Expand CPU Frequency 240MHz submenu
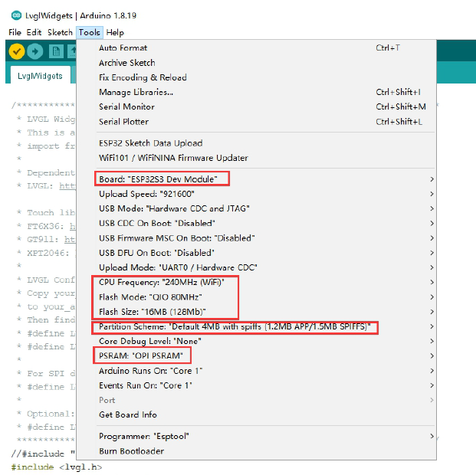Screen dimensions: 476x475 pos(256,282)
